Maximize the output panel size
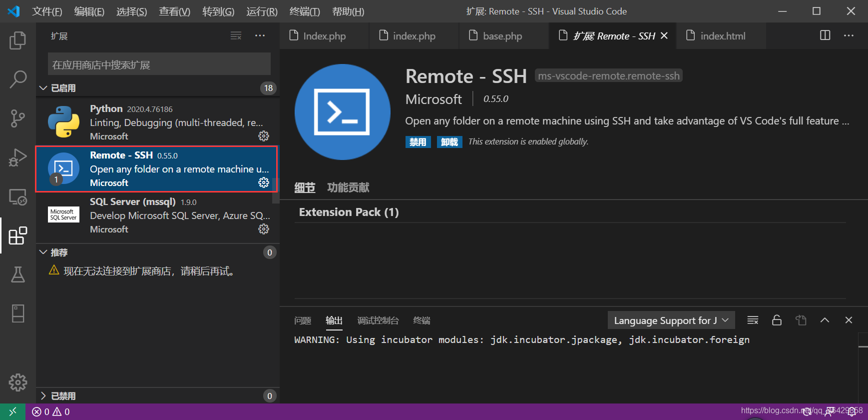 (825, 320)
